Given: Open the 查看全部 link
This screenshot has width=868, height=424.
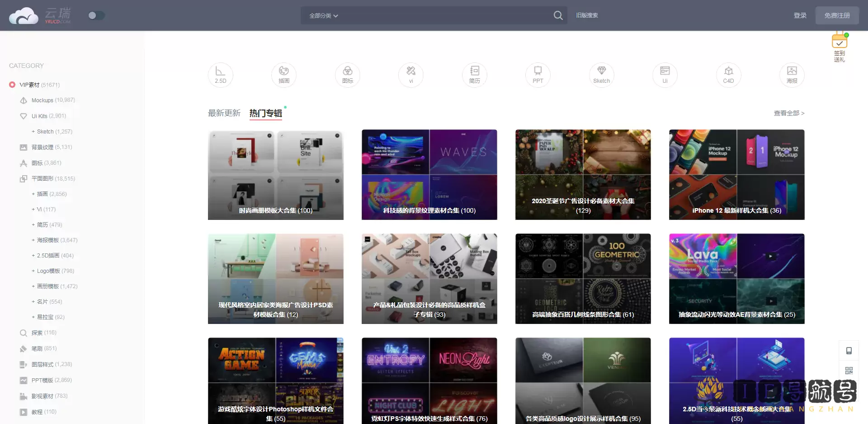Looking at the screenshot, I should tap(788, 113).
